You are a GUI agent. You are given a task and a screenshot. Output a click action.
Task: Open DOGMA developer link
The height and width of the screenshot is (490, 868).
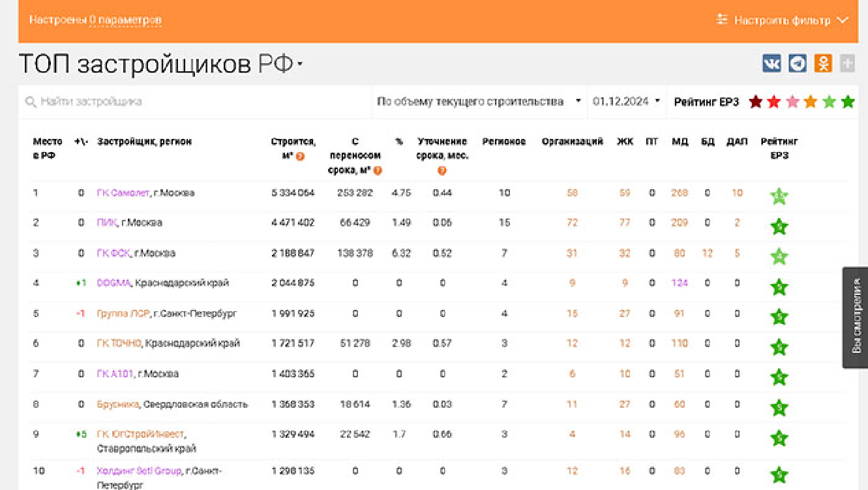pos(114,283)
